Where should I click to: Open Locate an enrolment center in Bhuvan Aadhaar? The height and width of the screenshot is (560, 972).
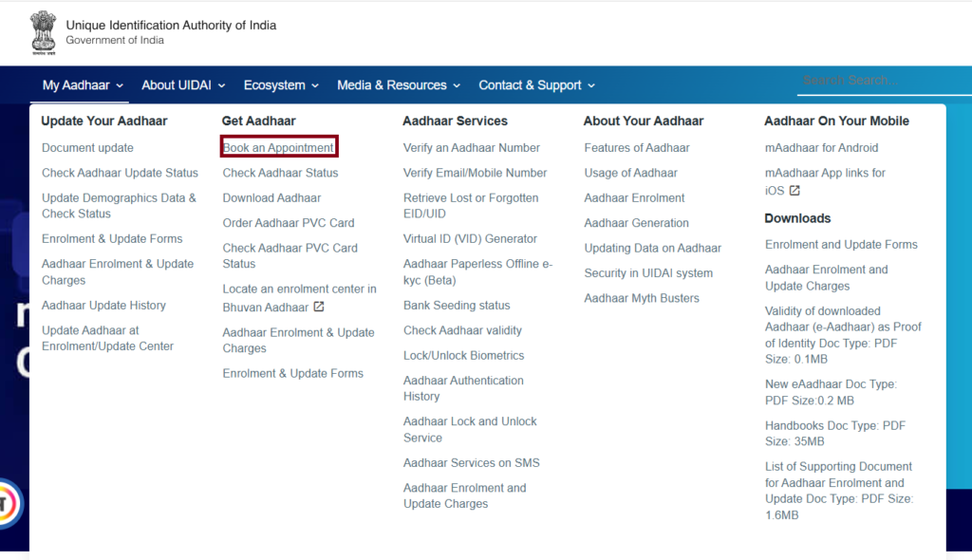pos(299,298)
